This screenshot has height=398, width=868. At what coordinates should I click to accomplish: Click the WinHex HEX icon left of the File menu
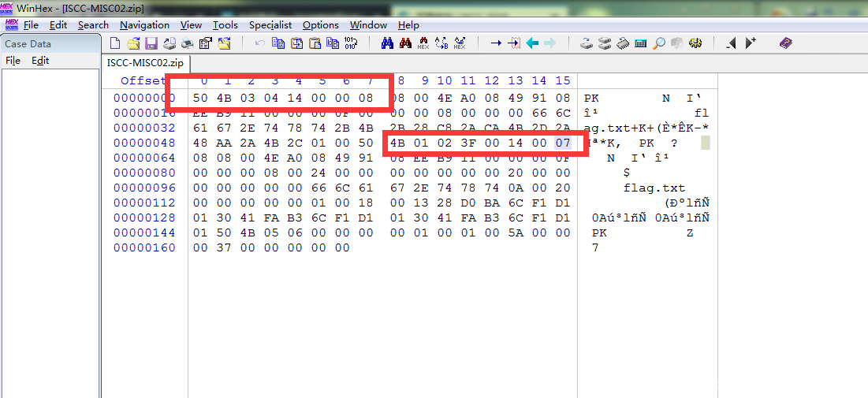click(x=12, y=24)
